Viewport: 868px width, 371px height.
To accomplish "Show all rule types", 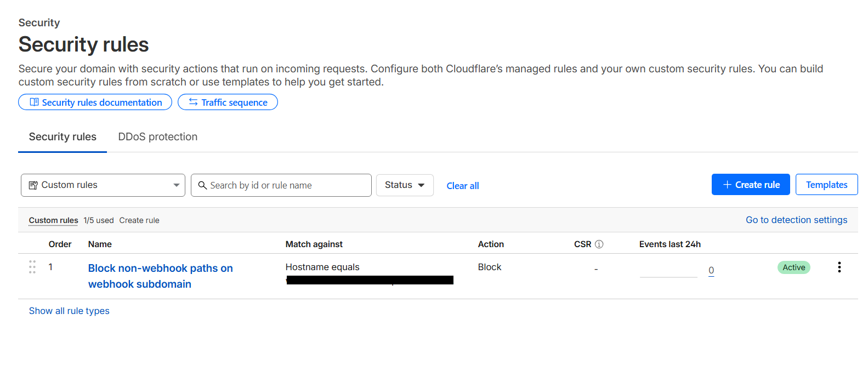I will [x=69, y=311].
